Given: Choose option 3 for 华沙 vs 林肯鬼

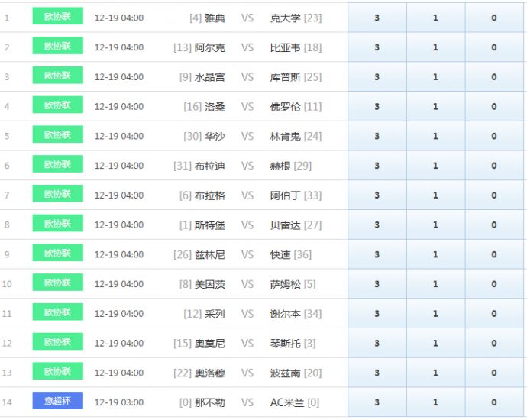Looking at the screenshot, I should (x=377, y=137).
